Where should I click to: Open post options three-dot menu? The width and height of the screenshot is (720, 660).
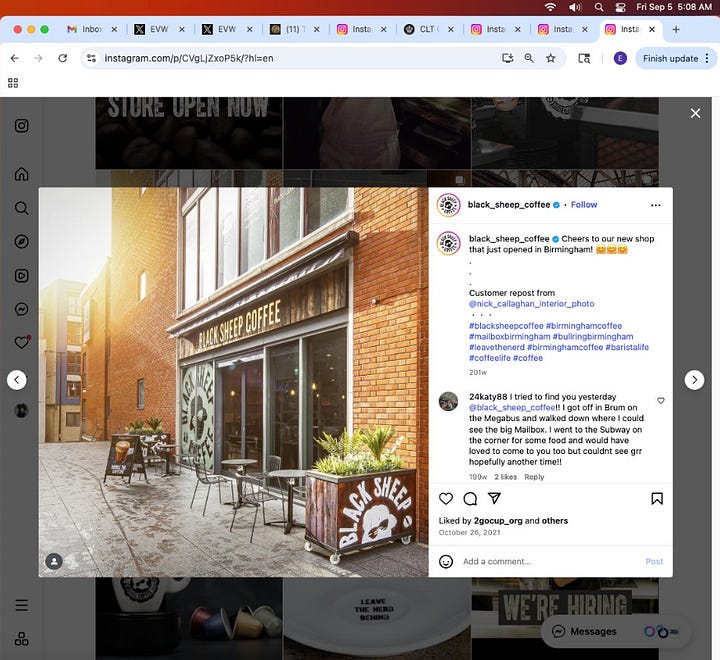click(656, 205)
